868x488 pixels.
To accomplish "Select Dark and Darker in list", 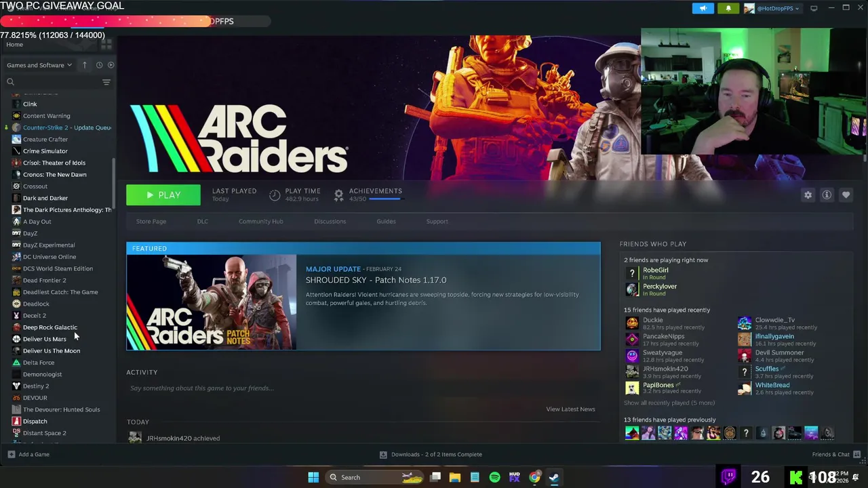I will [x=45, y=198].
